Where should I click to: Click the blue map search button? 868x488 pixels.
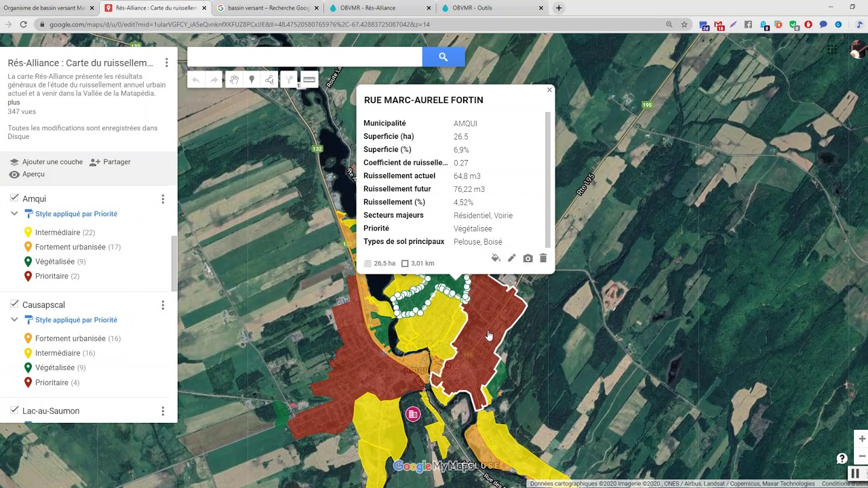coord(443,57)
